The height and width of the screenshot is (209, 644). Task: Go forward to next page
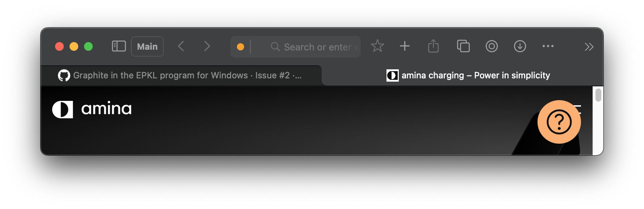207,46
